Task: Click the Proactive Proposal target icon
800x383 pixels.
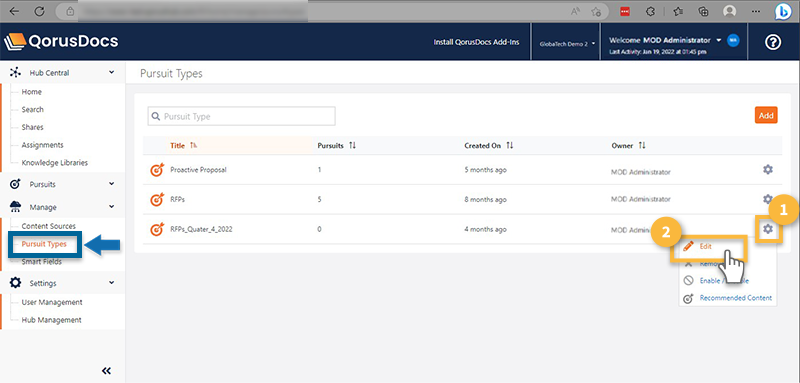Action: click(158, 170)
